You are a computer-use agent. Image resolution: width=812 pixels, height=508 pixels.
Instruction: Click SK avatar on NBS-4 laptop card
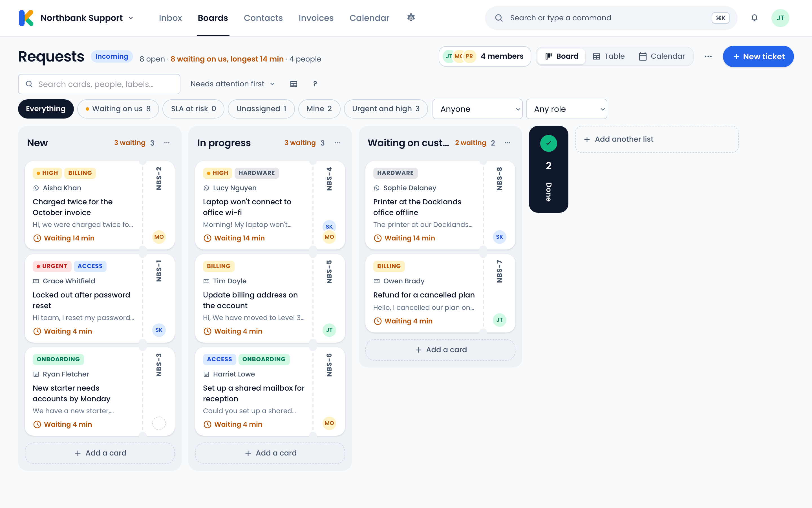coord(329,226)
